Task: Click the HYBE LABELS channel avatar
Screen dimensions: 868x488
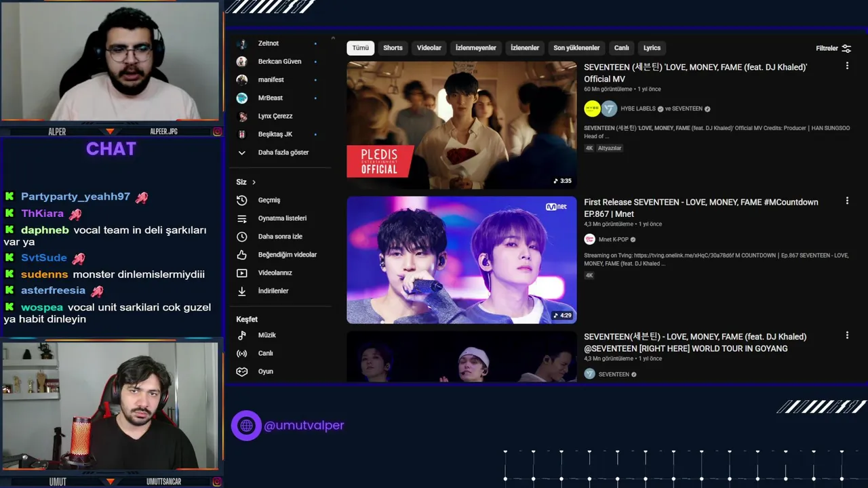Action: coord(592,108)
